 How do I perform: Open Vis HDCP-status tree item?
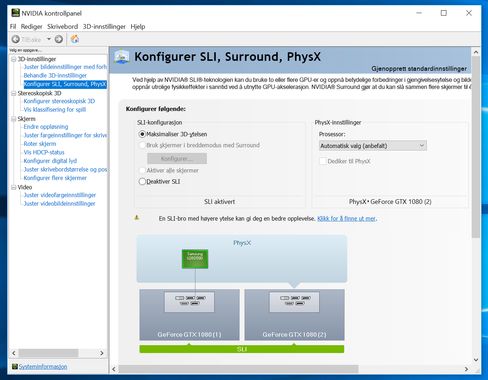click(x=44, y=152)
